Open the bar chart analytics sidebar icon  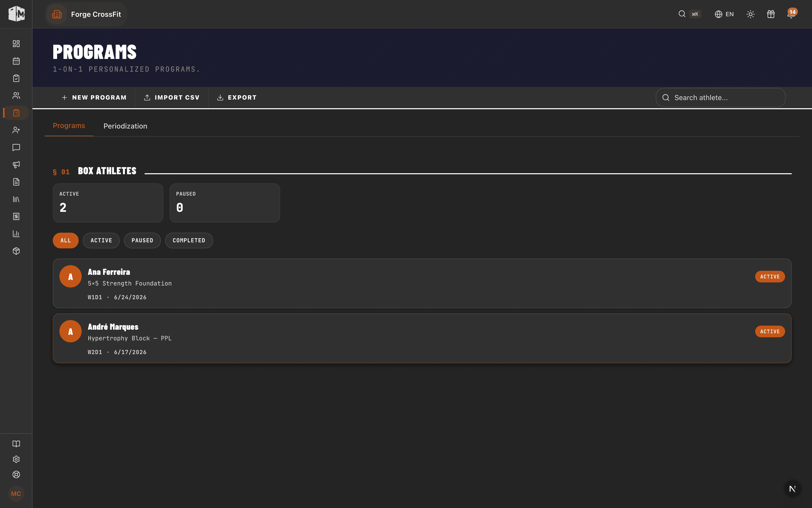(x=16, y=233)
